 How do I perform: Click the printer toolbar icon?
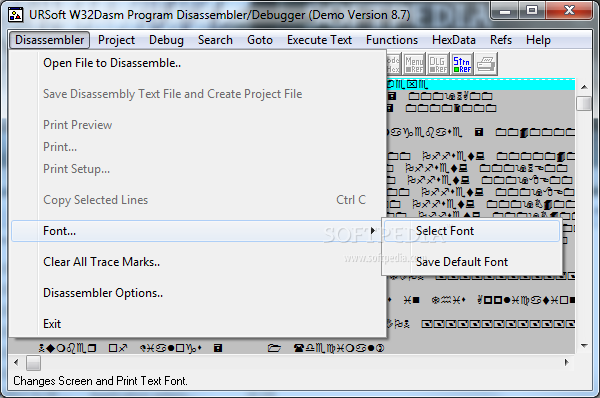pyautogui.click(x=486, y=64)
